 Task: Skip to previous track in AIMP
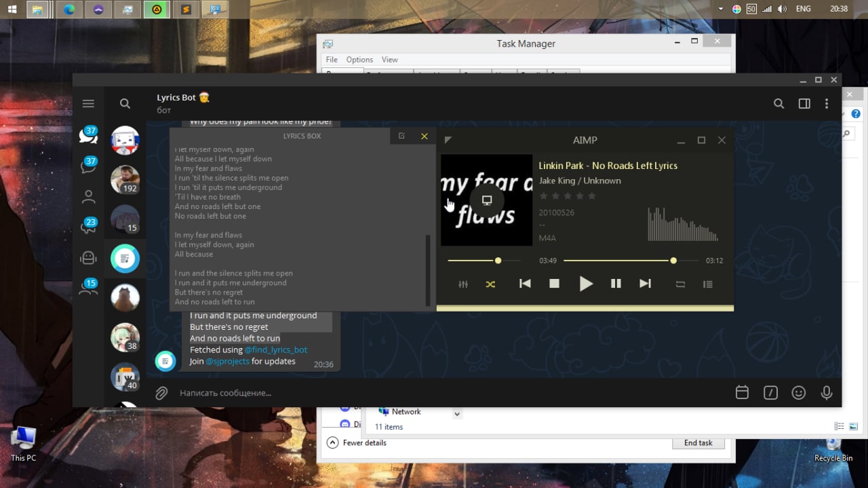[x=525, y=284]
